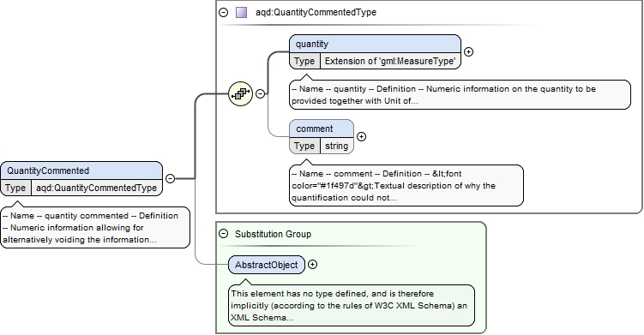
Task: Expand the AbstractObject element
Action: (x=312, y=265)
